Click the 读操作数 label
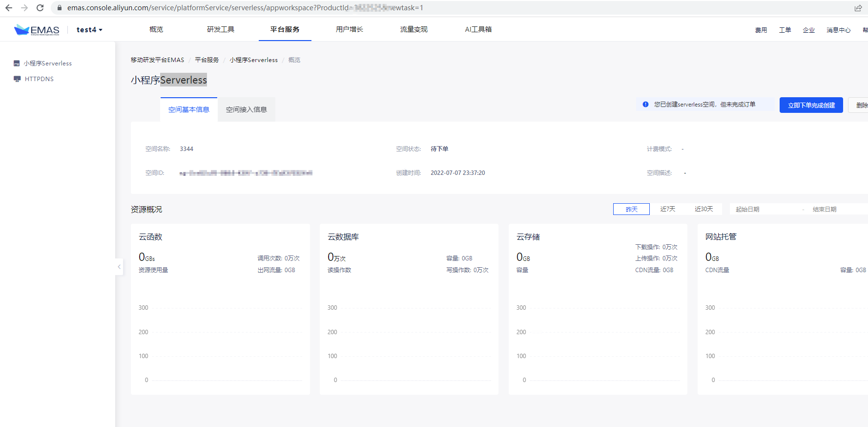Image resolution: width=868 pixels, height=427 pixels. [x=339, y=270]
